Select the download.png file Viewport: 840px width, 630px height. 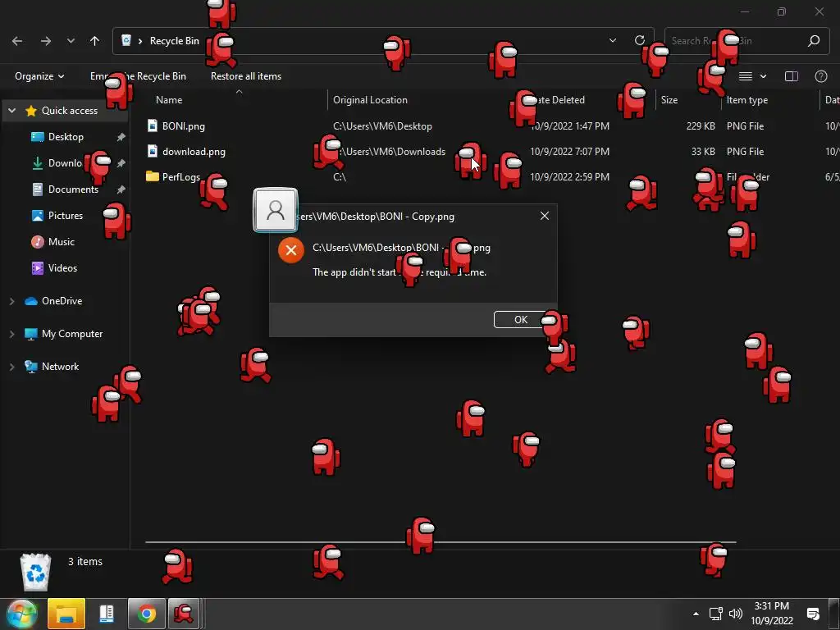click(194, 152)
